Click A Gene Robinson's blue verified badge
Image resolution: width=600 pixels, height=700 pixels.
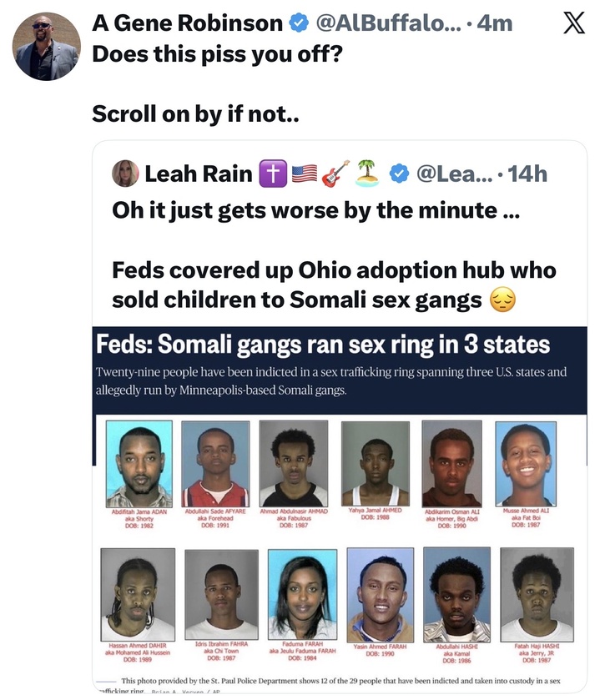pyautogui.click(x=299, y=23)
